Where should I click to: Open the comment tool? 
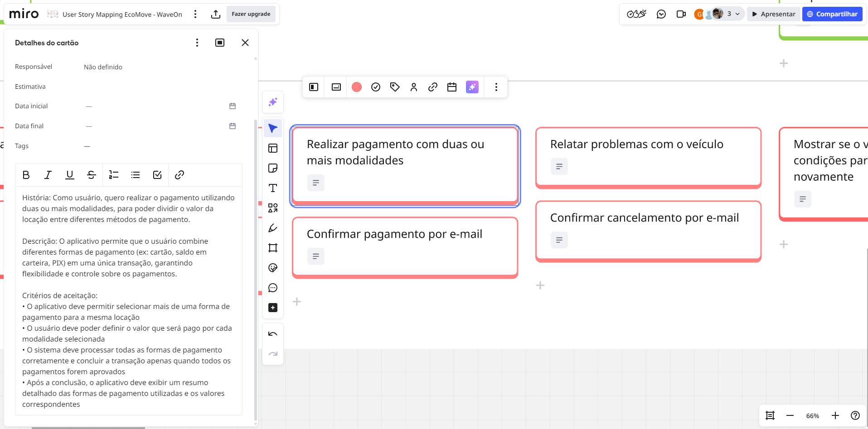tap(273, 288)
